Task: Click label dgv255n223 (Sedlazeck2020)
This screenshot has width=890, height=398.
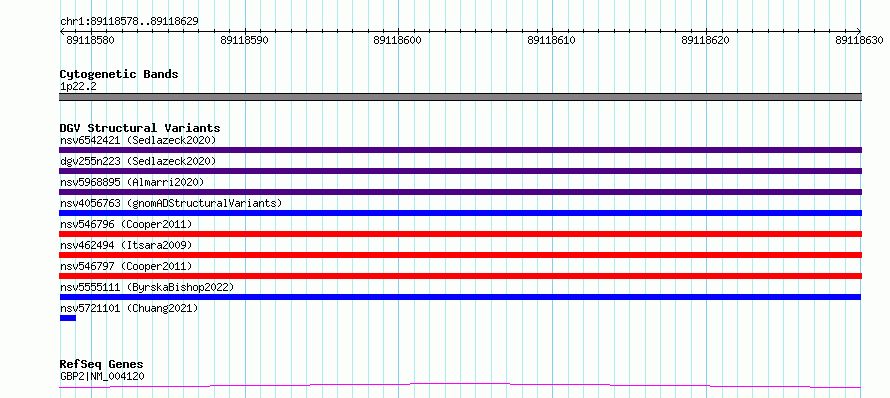Action: (x=138, y=161)
